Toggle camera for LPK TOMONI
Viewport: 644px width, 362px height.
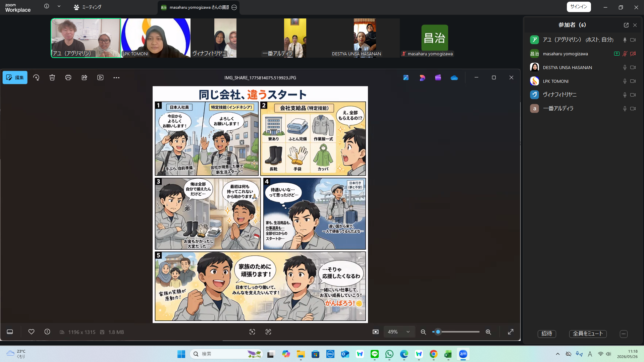click(x=633, y=81)
